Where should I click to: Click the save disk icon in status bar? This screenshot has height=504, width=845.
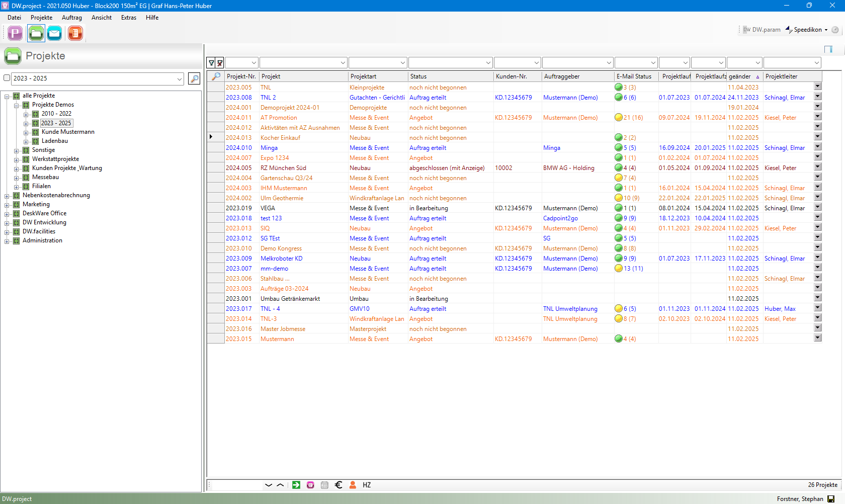831,499
